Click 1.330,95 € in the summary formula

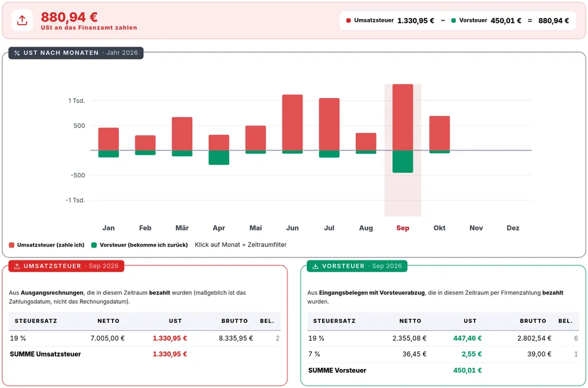coord(415,21)
